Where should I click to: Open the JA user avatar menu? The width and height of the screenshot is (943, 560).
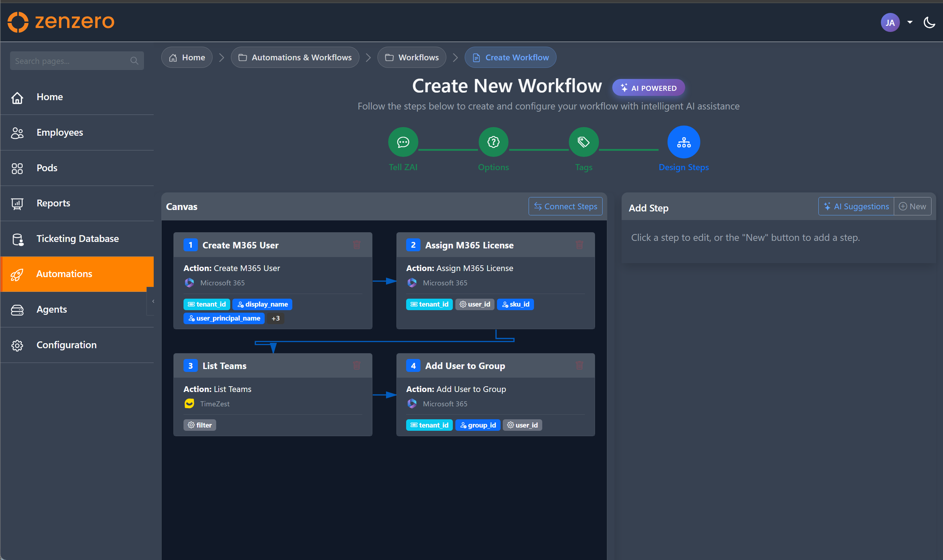(x=890, y=23)
